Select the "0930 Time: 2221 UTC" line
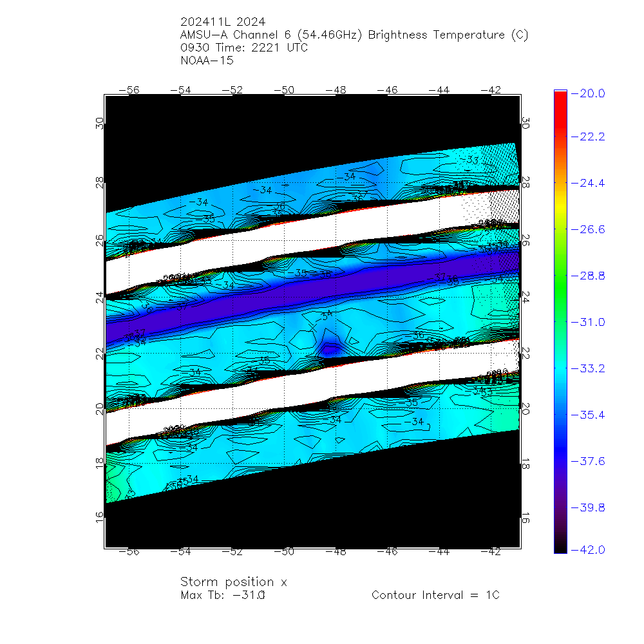The image size is (644, 644). tap(245, 48)
